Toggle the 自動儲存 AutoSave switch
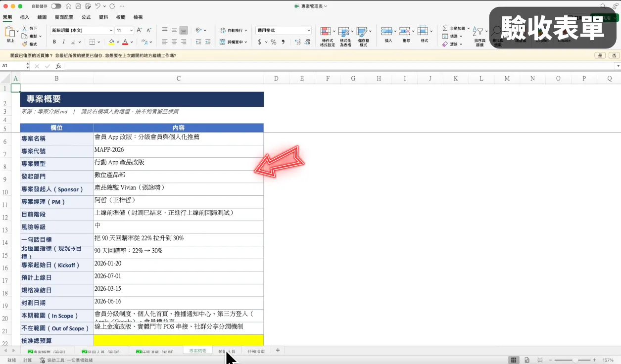The height and width of the screenshot is (364, 621). point(56,6)
